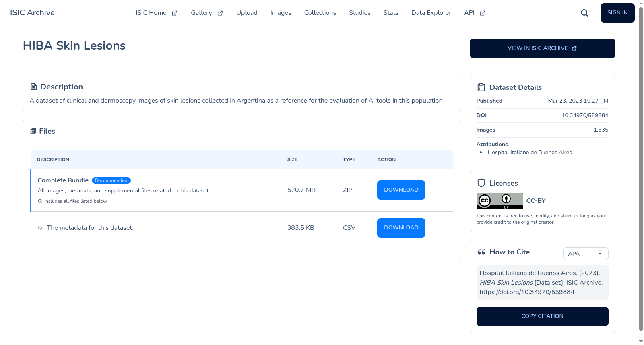This screenshot has height=345, width=644.
Task: Click the CC-BY license label
Action: point(536,201)
